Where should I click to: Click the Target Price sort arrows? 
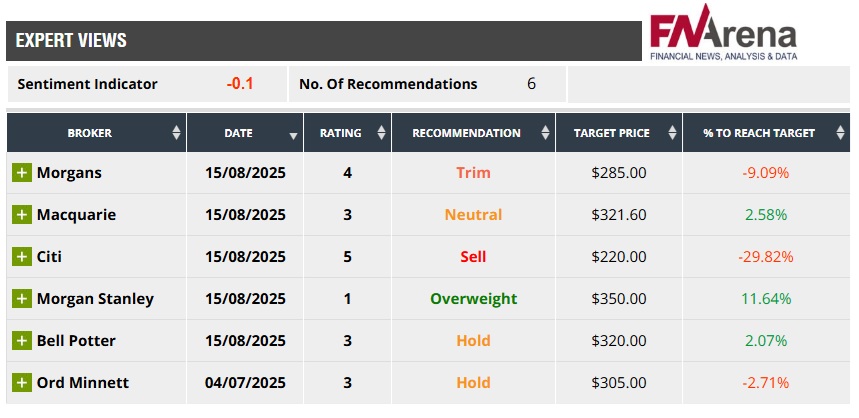coord(672,133)
